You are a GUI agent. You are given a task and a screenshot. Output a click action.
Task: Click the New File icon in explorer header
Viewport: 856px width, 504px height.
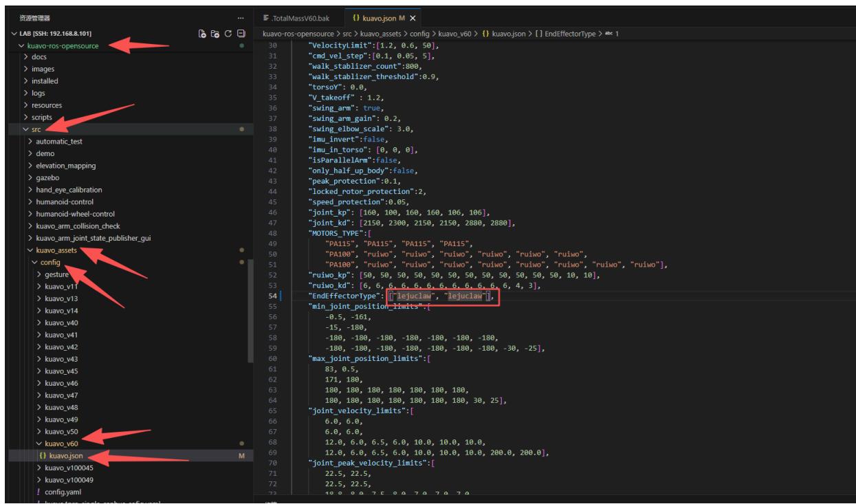pos(201,34)
